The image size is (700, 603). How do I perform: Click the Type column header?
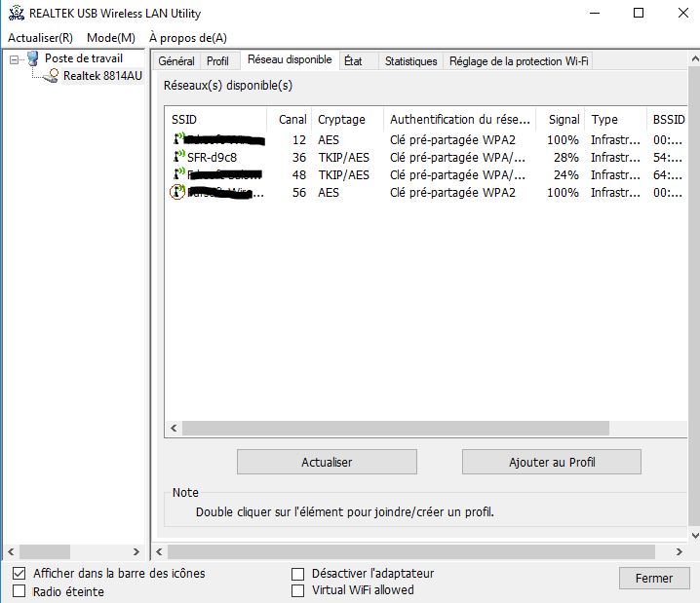tap(615, 120)
